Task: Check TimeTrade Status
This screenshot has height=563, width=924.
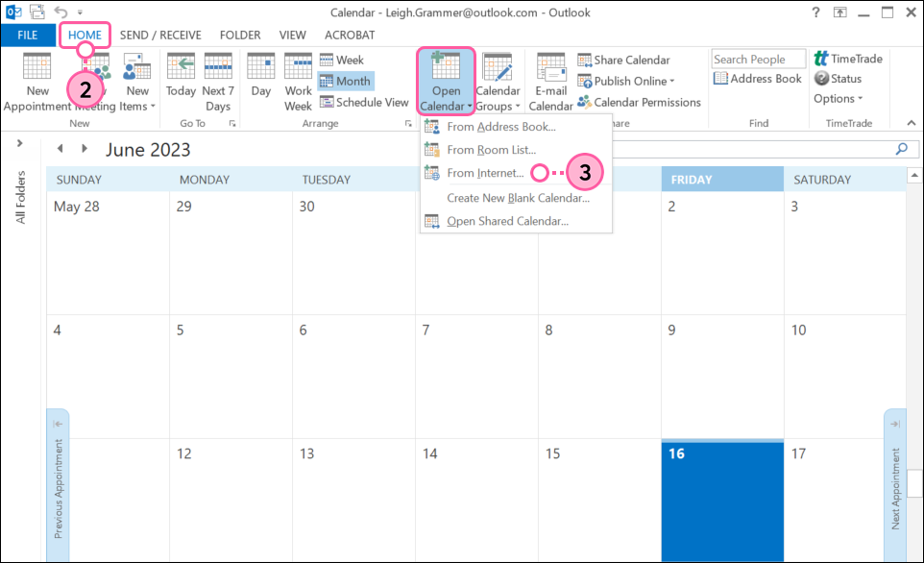Action: [x=838, y=79]
